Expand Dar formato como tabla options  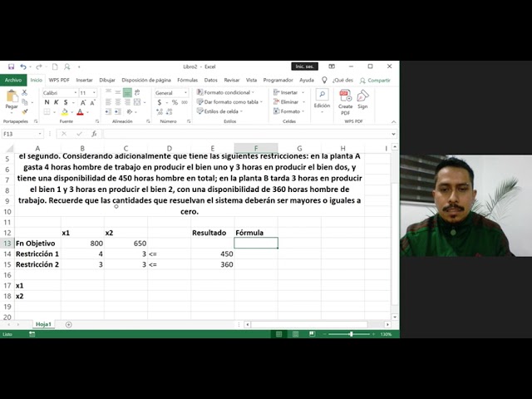[229, 101]
